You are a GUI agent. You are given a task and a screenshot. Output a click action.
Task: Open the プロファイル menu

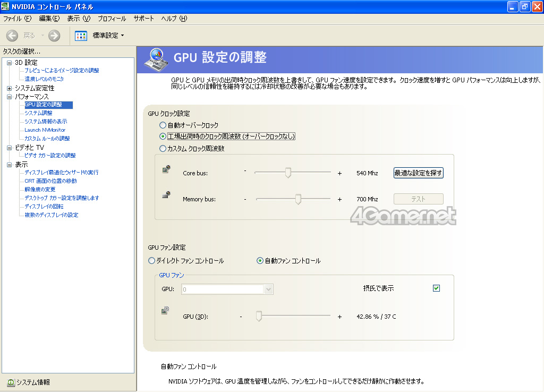tap(112, 19)
